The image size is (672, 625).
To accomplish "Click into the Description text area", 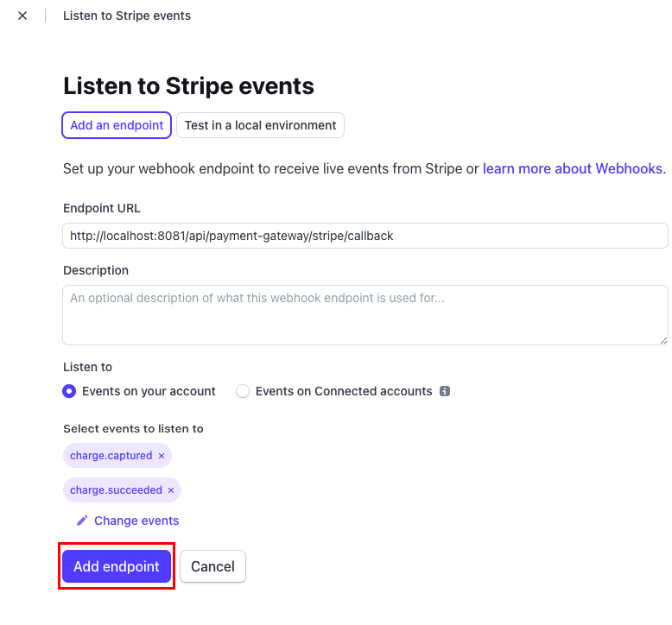I will pyautogui.click(x=365, y=315).
